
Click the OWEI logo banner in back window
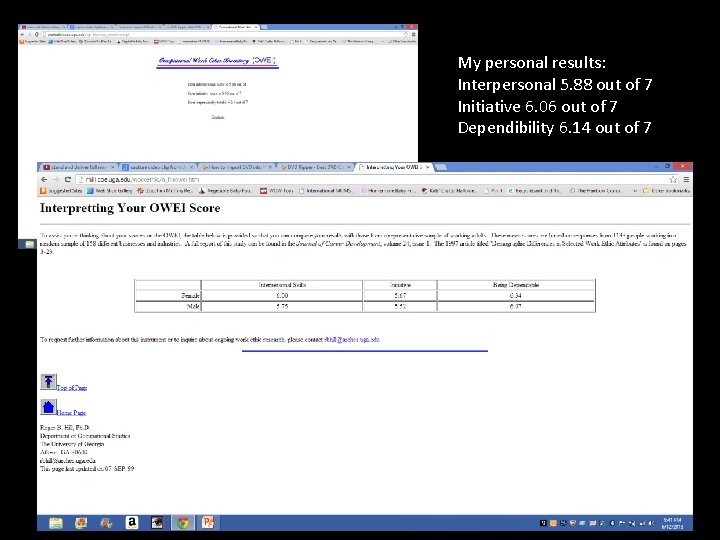coord(217,61)
